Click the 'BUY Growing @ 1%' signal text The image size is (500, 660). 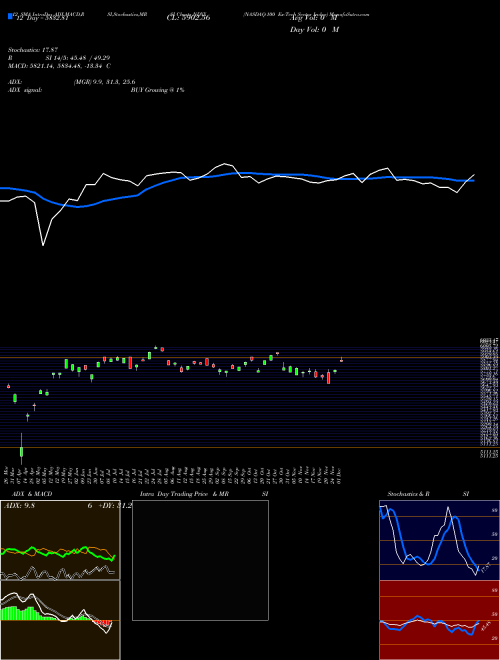tap(157, 90)
